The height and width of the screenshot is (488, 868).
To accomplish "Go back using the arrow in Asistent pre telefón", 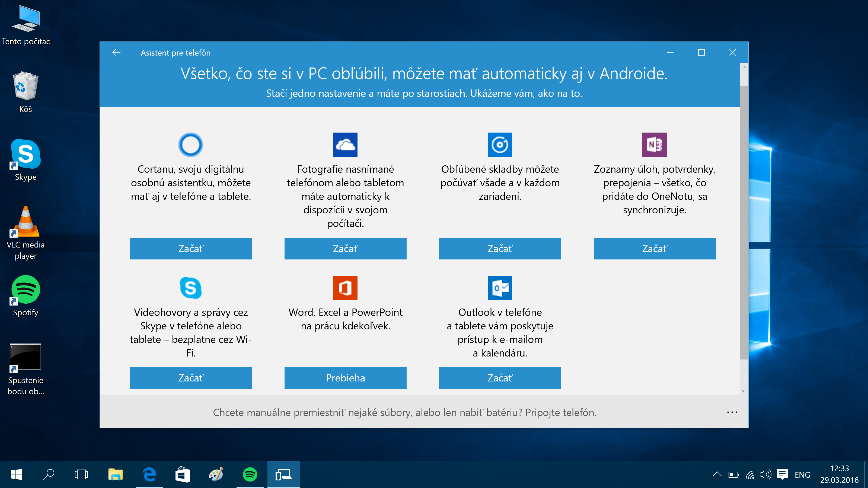I will click(116, 52).
